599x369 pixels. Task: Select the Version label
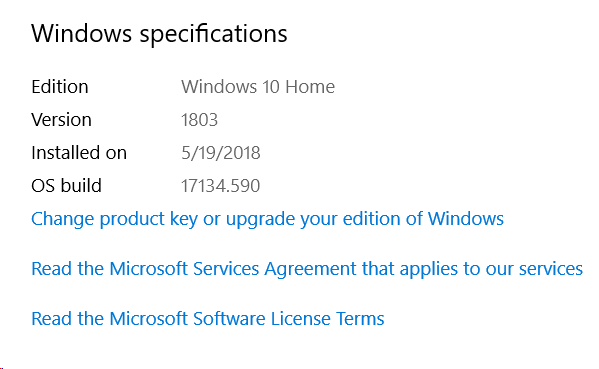point(62,120)
